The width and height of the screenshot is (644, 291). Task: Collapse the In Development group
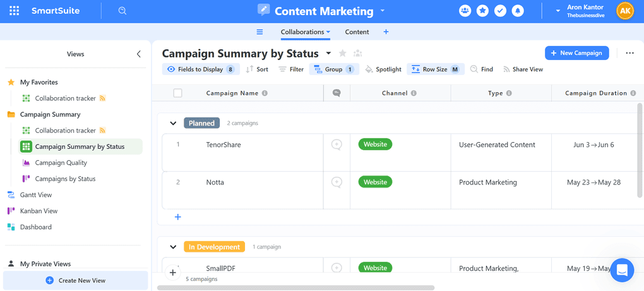tap(174, 247)
